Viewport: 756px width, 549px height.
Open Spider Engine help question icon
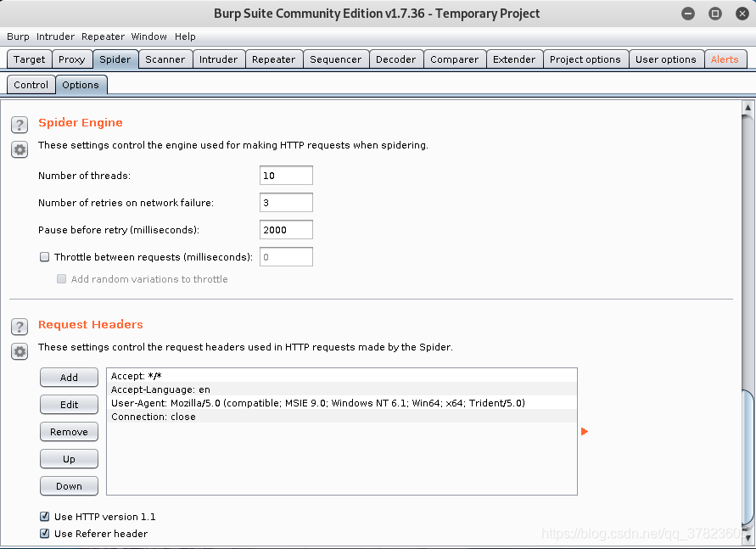pos(20,125)
